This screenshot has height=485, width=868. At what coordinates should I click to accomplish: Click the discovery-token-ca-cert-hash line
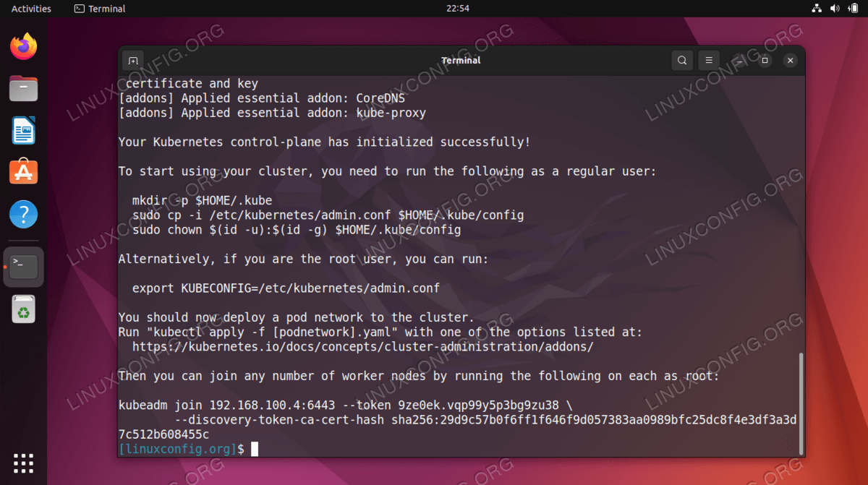tap(486, 419)
